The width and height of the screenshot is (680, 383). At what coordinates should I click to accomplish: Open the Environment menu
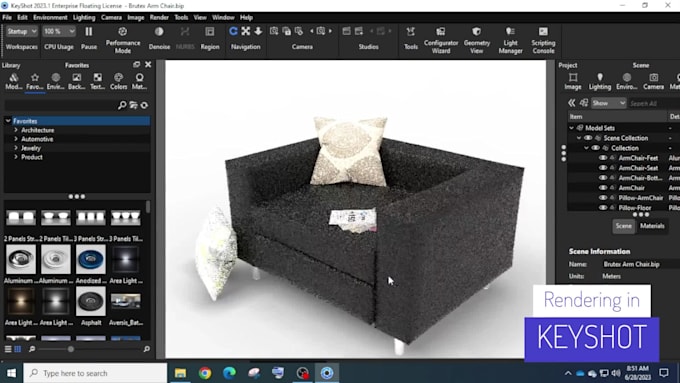tap(50, 17)
